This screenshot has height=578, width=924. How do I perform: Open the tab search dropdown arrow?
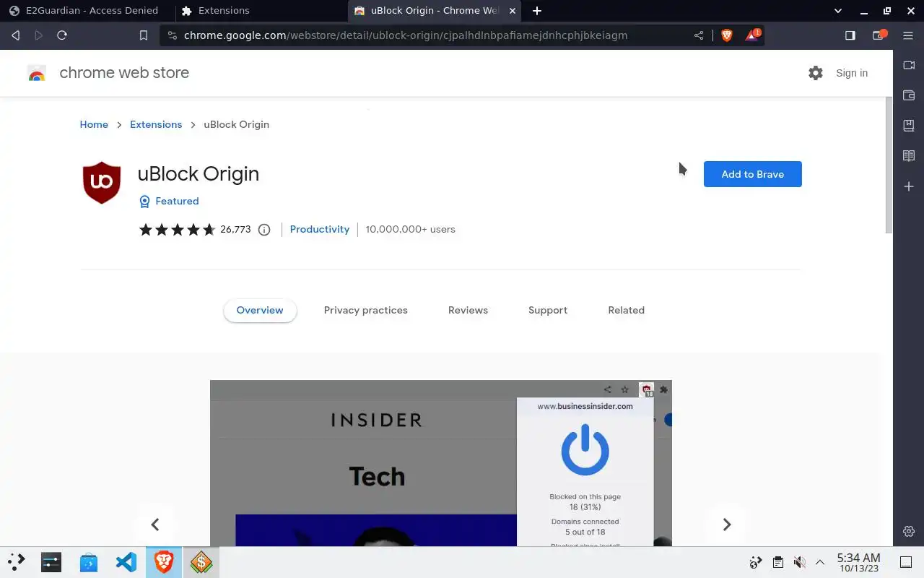pyautogui.click(x=838, y=11)
